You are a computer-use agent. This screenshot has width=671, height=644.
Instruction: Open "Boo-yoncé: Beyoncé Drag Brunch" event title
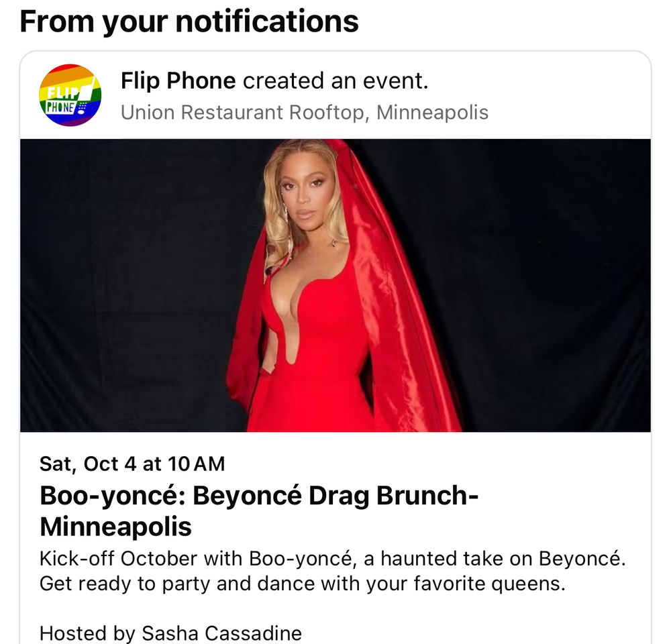click(259, 496)
